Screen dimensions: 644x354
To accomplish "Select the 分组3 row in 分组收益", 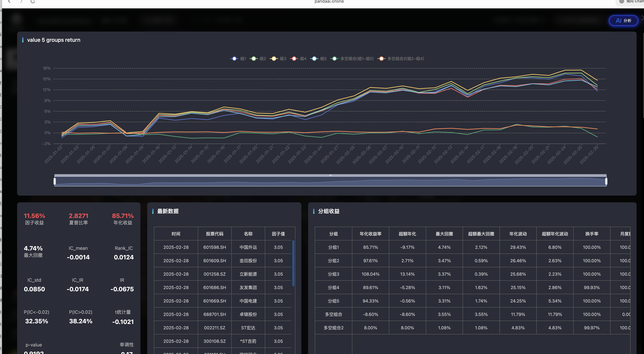I will (333, 274).
